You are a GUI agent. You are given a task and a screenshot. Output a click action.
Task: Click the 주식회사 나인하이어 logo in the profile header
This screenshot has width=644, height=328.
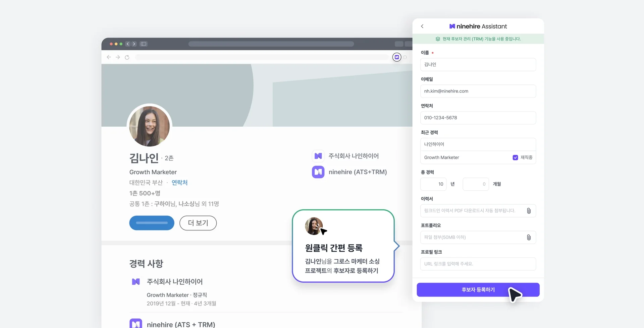click(318, 156)
